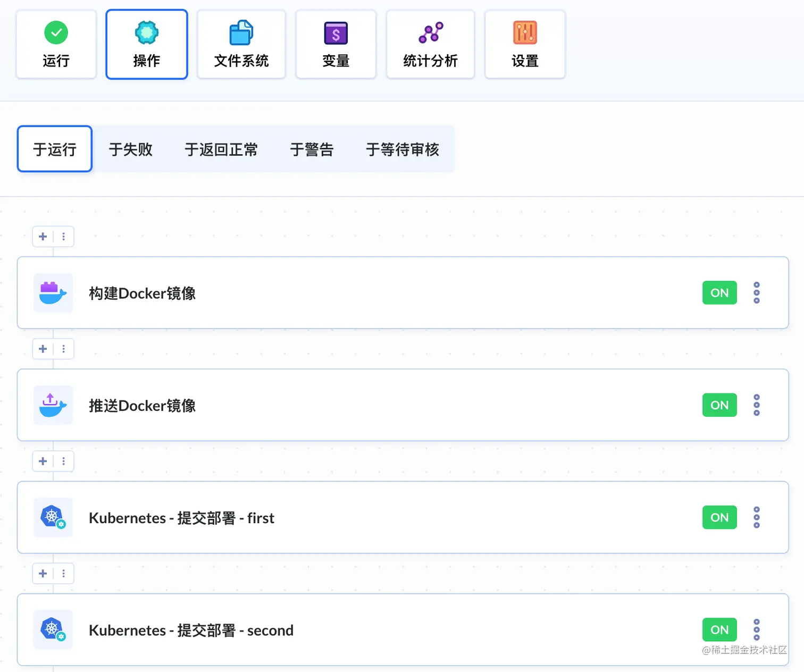Disable Kubernetes 提交部署 second action

[719, 629]
